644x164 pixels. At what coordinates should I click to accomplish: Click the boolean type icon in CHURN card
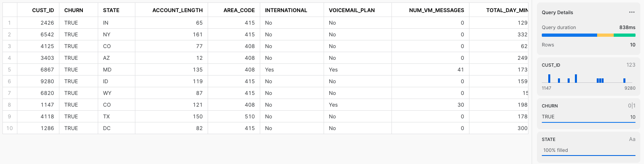(x=631, y=106)
